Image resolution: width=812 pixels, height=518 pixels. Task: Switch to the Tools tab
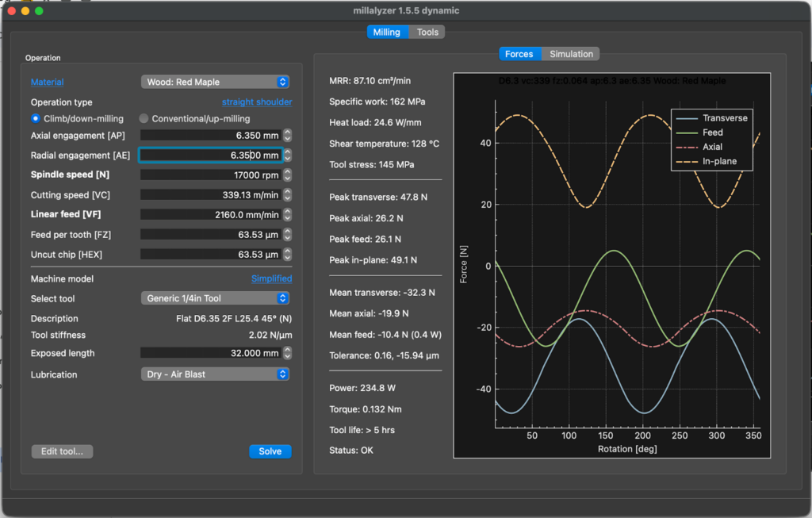point(427,33)
